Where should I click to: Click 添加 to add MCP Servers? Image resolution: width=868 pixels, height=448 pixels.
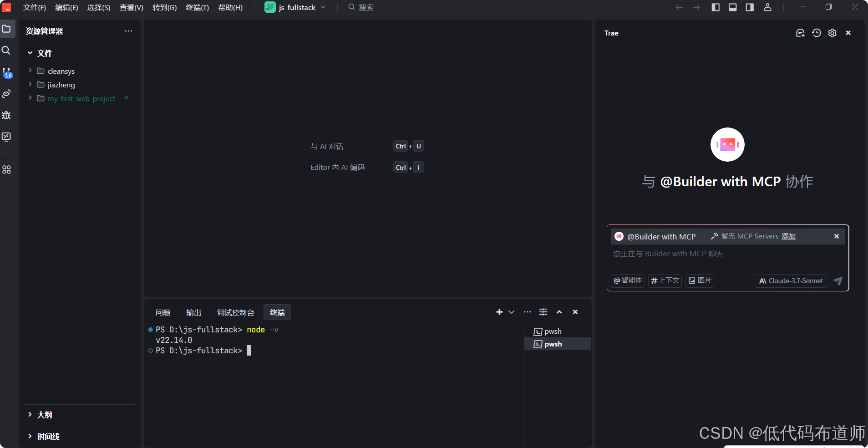click(789, 236)
